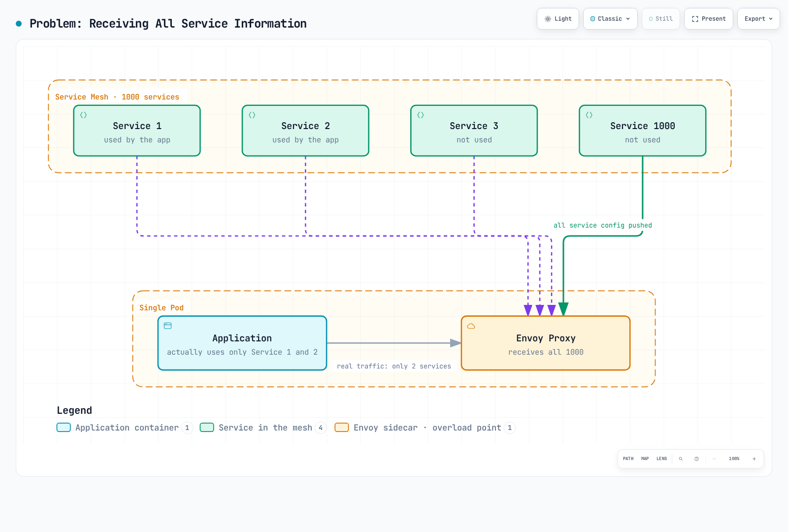Open the Export dropdown menu
This screenshot has height=532, width=788.
[758, 19]
